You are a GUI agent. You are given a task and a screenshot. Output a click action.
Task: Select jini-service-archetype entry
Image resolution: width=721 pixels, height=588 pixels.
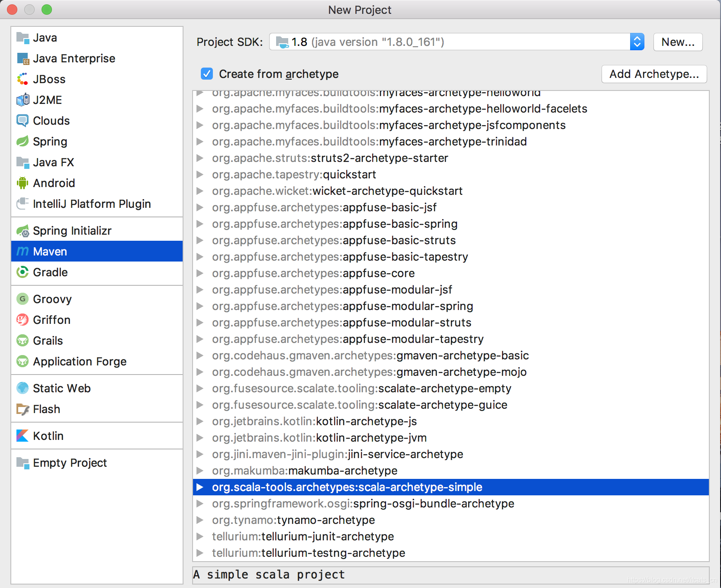tap(338, 454)
